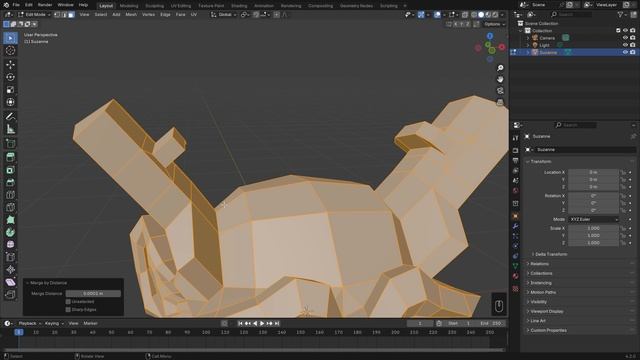The image size is (640, 360).
Task: Expand the Viewport Display panel
Action: 547,311
